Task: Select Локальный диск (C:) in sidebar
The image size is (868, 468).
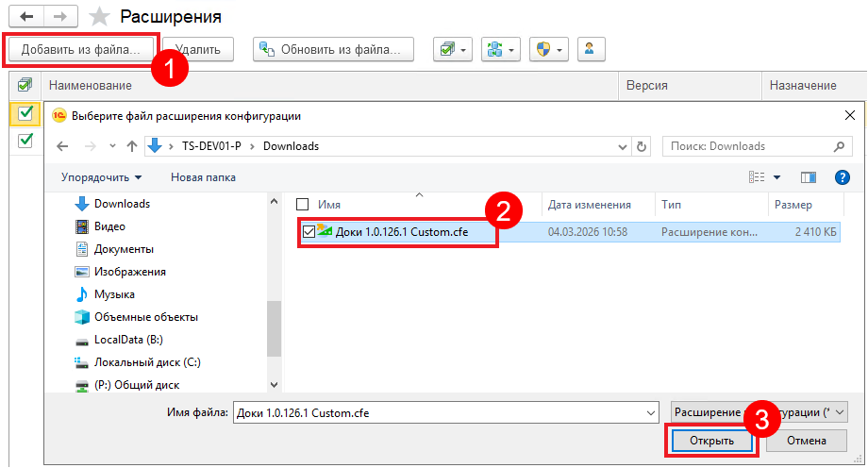Action: click(147, 362)
